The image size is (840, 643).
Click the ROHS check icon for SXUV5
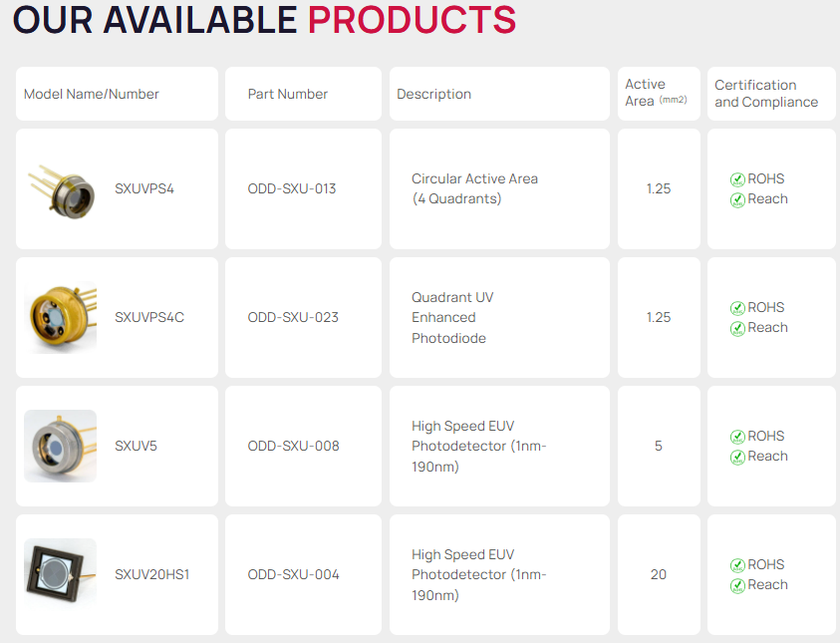coord(737,437)
